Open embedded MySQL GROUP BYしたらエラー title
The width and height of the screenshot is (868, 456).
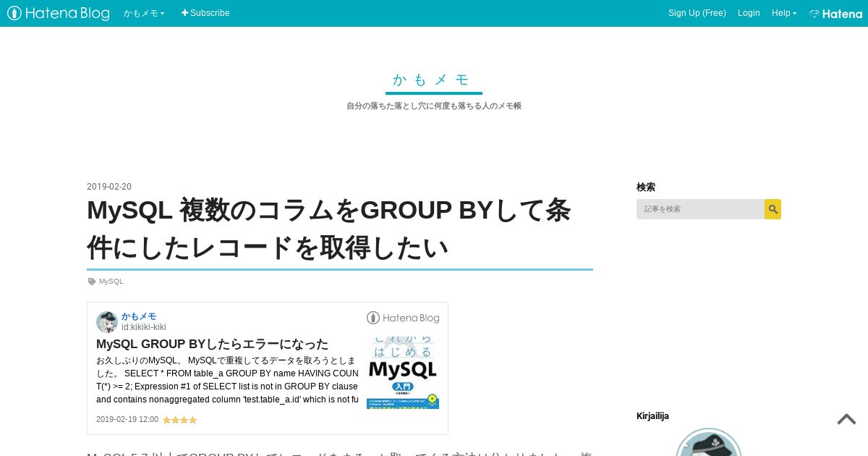click(x=212, y=344)
